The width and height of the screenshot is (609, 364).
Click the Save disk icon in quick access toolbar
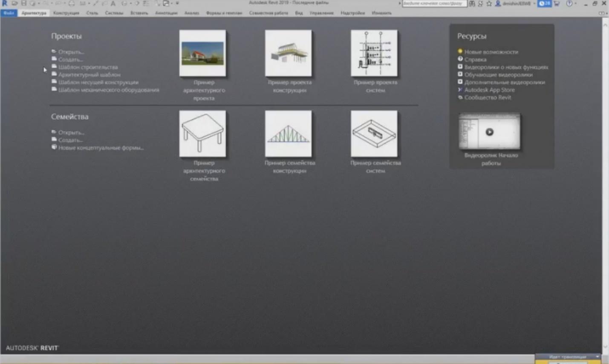[x=23, y=3]
